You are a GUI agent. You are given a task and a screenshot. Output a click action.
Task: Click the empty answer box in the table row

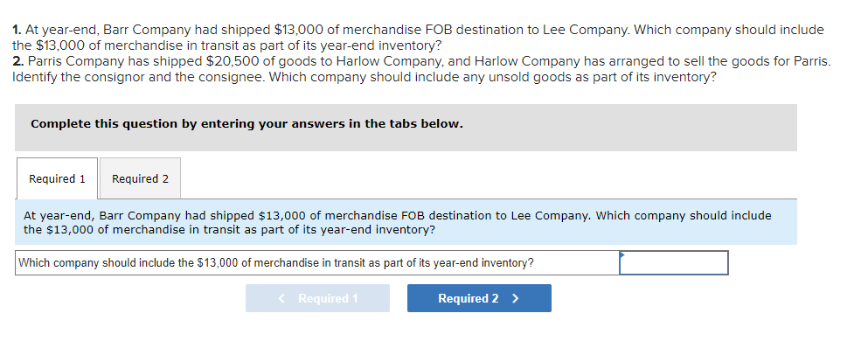[673, 262]
